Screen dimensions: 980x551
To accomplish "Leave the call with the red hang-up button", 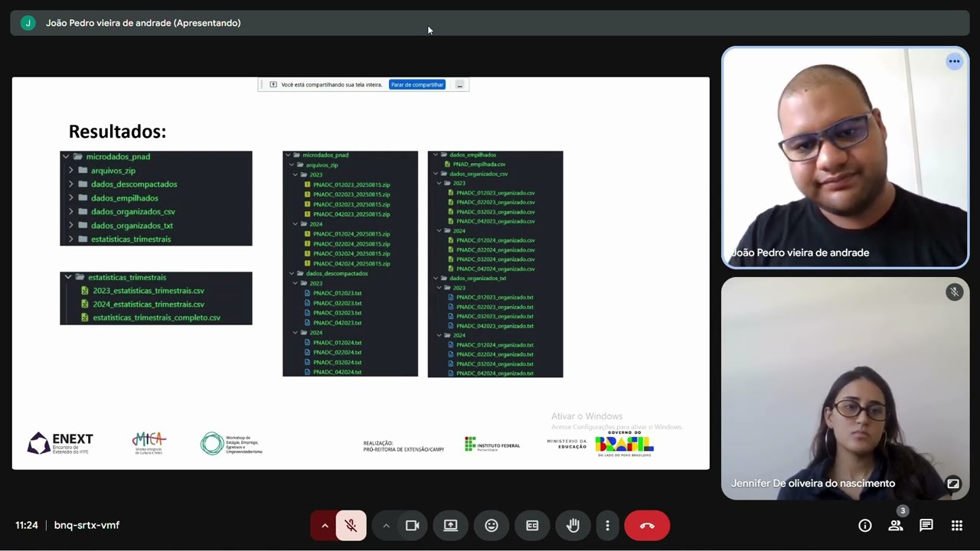I will (647, 525).
